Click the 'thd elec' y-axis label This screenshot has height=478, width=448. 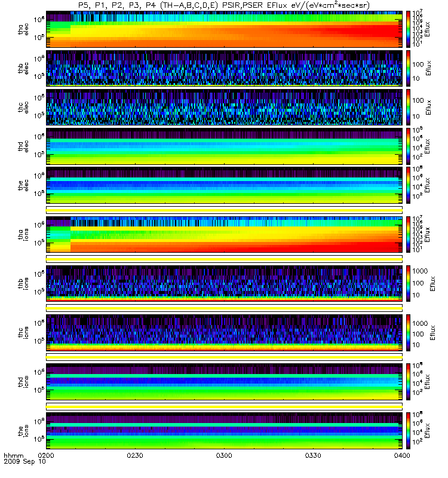pyautogui.click(x=23, y=146)
